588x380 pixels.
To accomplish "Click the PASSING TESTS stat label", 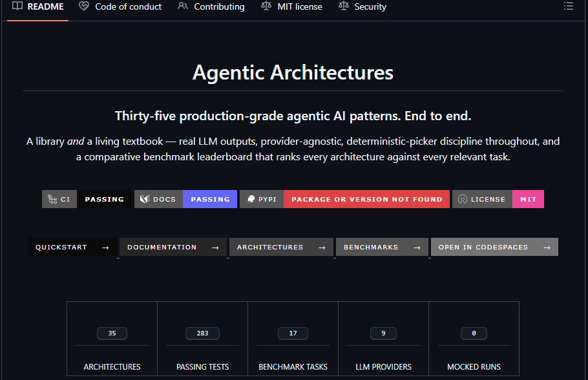I will 202,367.
